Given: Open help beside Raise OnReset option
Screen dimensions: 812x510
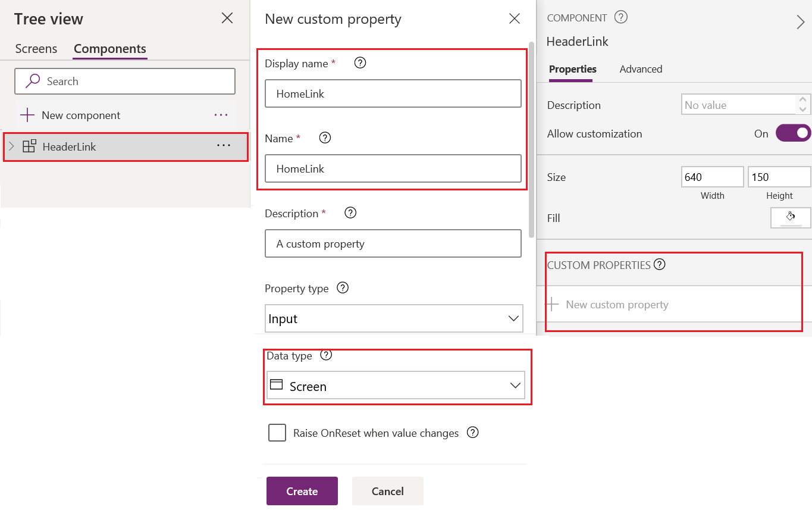Looking at the screenshot, I should [472, 433].
